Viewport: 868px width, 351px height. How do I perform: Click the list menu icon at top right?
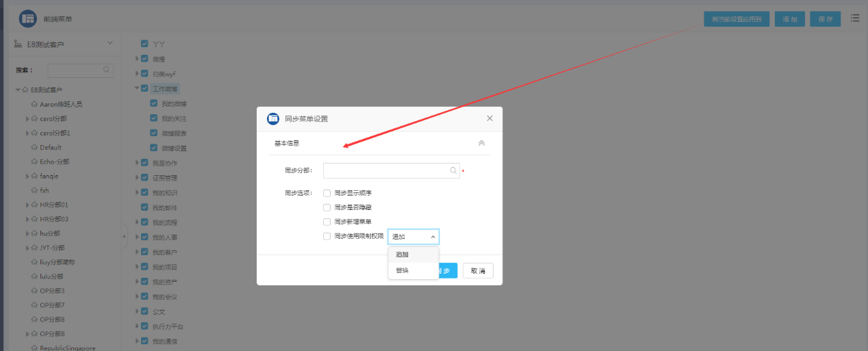(855, 18)
